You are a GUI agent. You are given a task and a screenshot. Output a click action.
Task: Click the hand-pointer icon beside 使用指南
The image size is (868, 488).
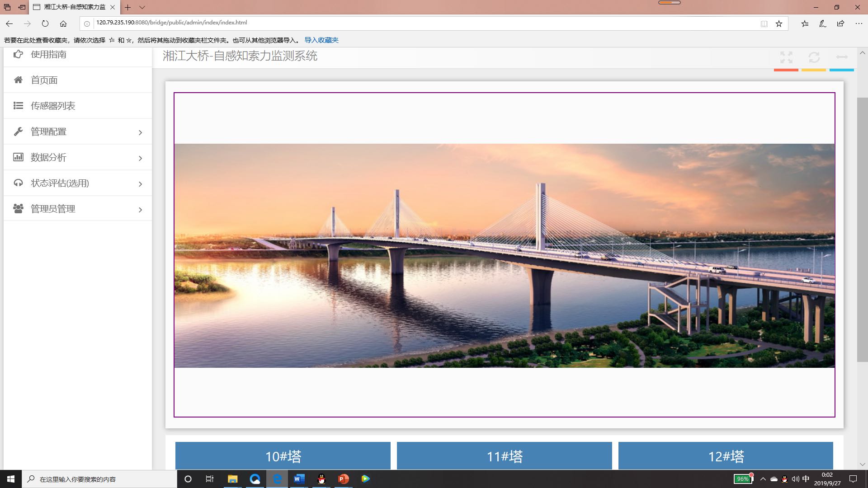tap(18, 54)
